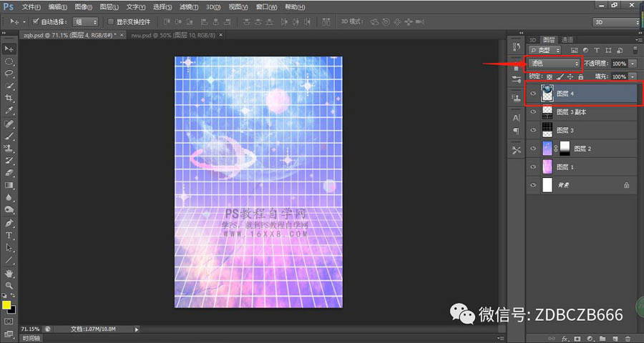This screenshot has height=343, width=644.
Task: Enable the 显示变换控件 checkbox
Action: 109,22
